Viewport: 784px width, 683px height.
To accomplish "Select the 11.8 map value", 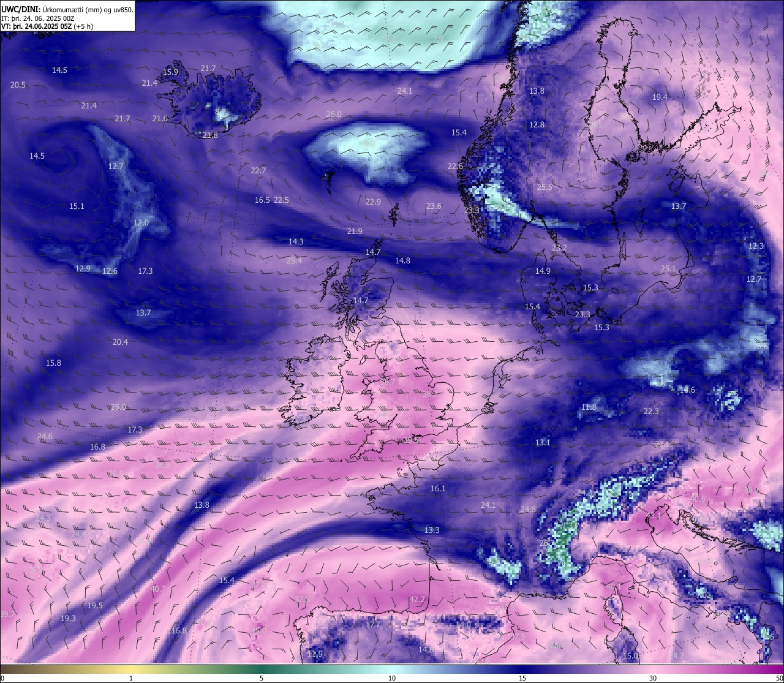I will (589, 407).
